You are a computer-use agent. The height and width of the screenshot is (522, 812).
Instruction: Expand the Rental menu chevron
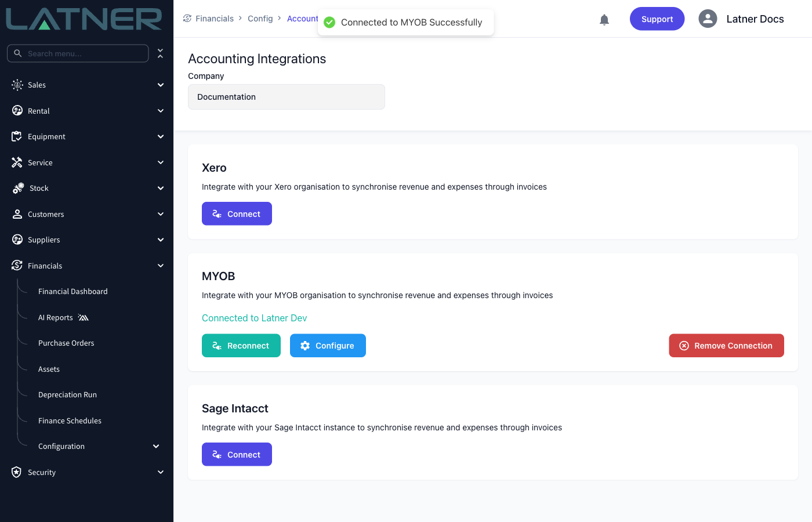coord(161,111)
